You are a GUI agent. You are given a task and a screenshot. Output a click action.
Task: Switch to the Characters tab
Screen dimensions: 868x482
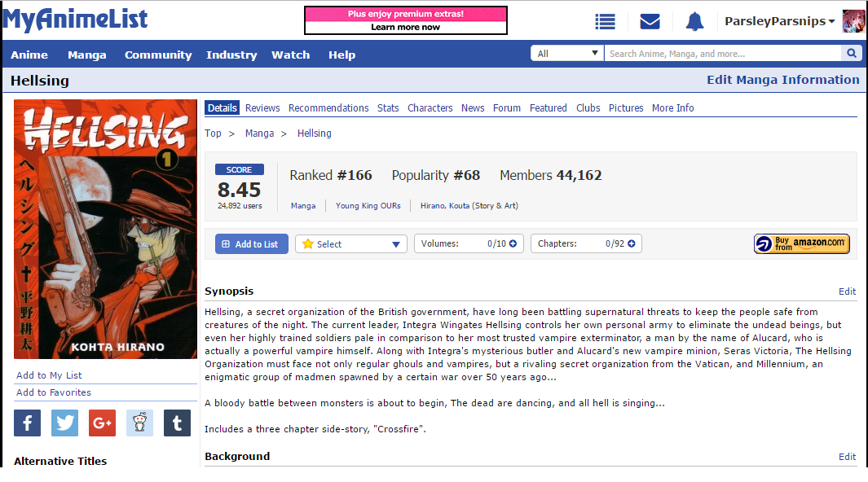430,107
